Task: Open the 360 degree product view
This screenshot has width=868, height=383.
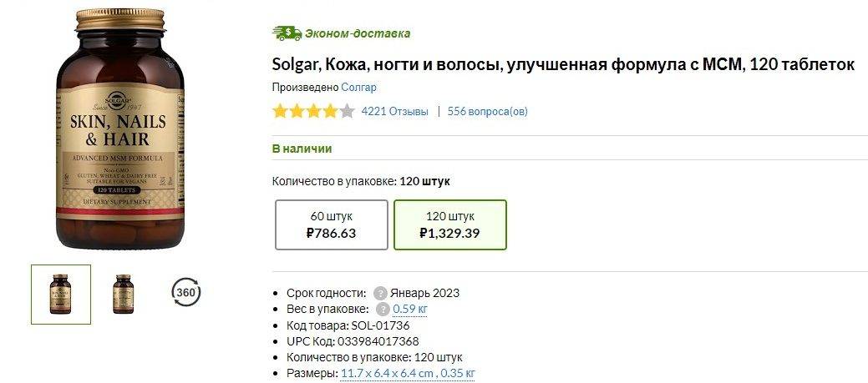Action: [x=185, y=293]
